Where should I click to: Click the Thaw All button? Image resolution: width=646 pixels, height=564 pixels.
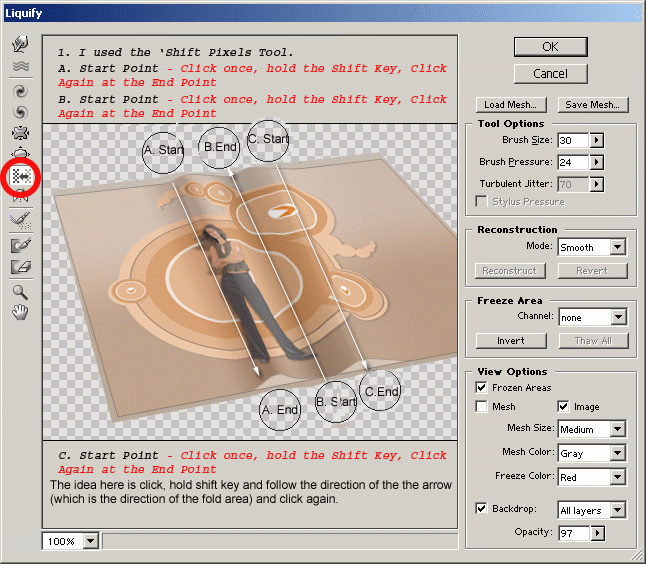(x=593, y=341)
